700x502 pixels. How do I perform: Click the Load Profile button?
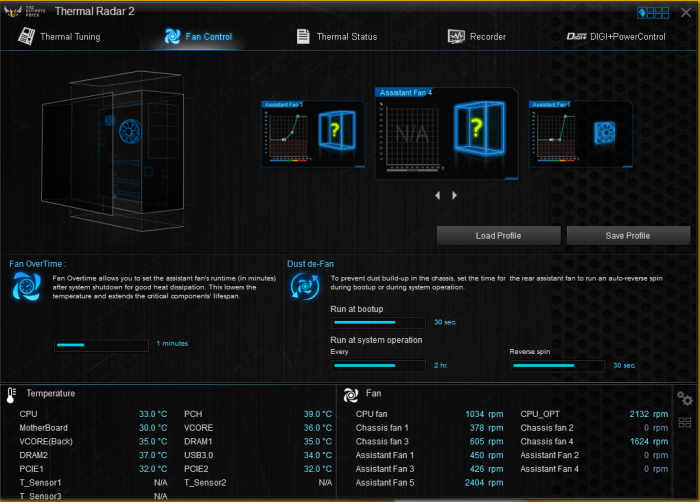498,235
